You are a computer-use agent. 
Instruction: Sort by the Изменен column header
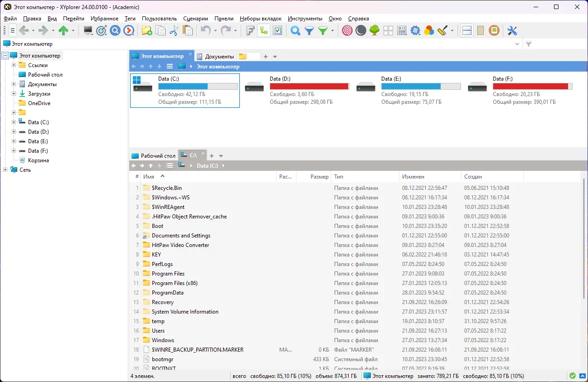[x=430, y=177]
